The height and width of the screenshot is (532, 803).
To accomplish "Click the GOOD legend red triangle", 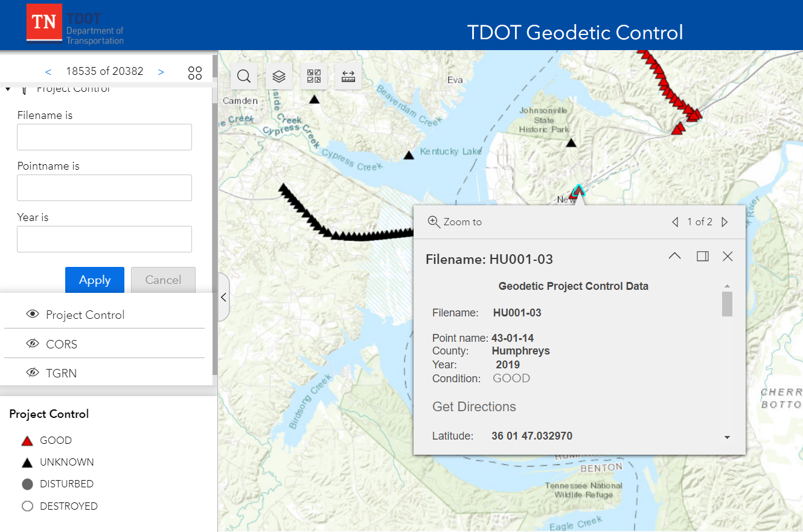I will point(27,441).
